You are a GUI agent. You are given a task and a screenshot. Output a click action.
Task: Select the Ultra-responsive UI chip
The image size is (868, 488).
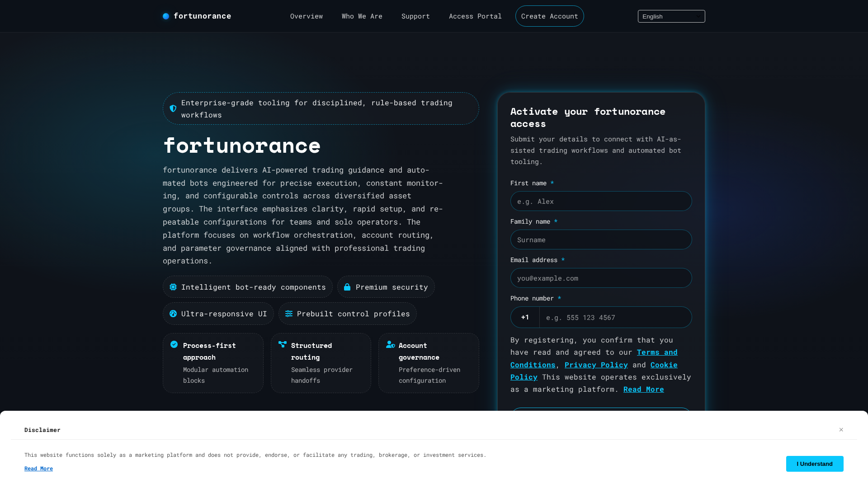[218, 314]
